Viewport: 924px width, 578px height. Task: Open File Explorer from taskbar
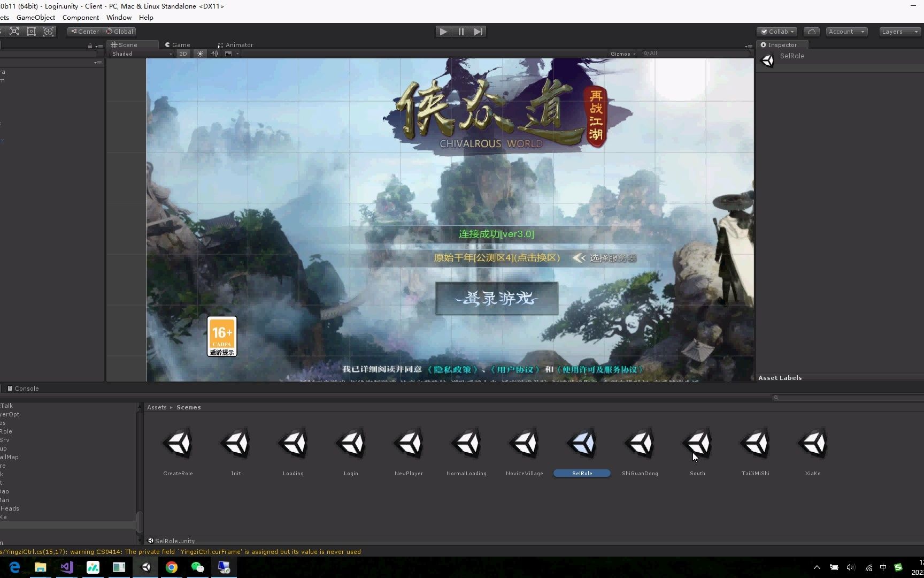[x=41, y=567]
